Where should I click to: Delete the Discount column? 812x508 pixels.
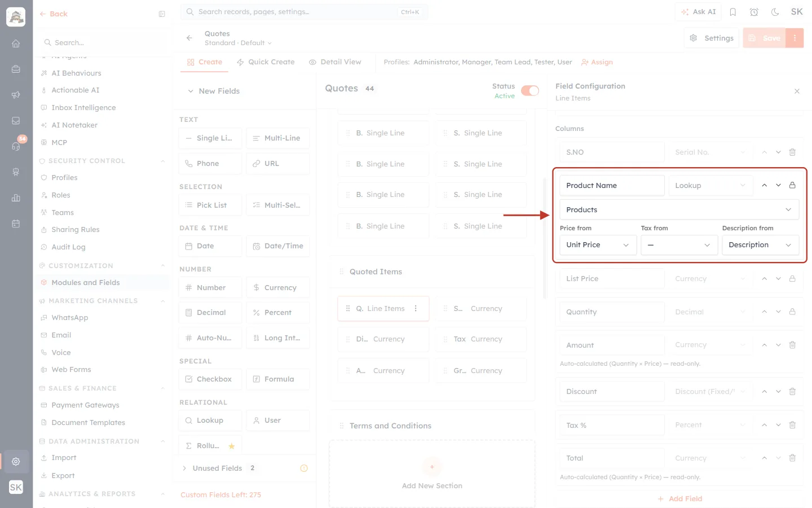pos(792,391)
